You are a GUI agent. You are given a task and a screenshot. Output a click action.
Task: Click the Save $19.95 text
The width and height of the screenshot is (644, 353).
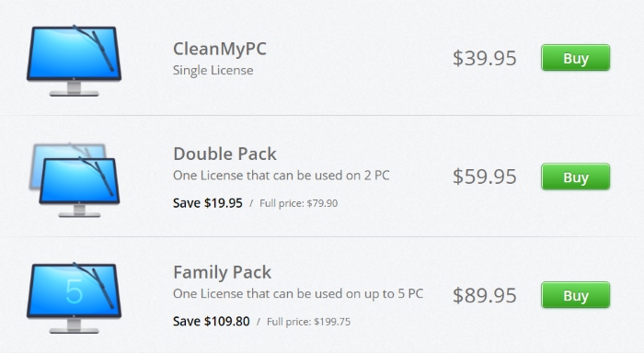pyautogui.click(x=207, y=203)
